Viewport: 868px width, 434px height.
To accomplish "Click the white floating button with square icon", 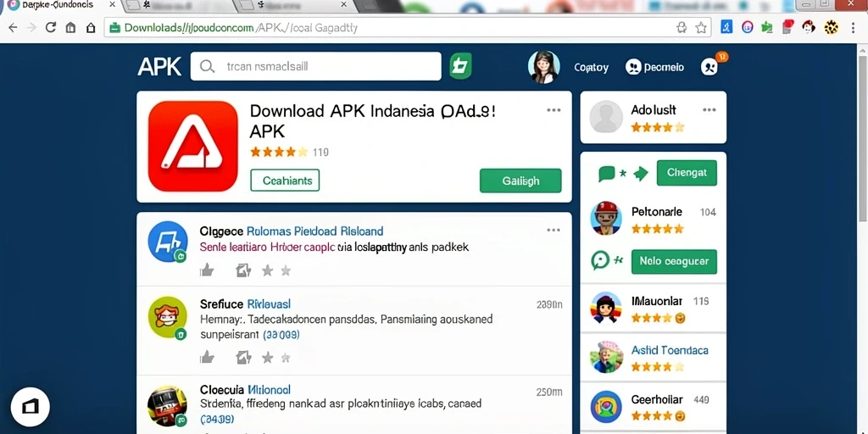I will (30, 407).
